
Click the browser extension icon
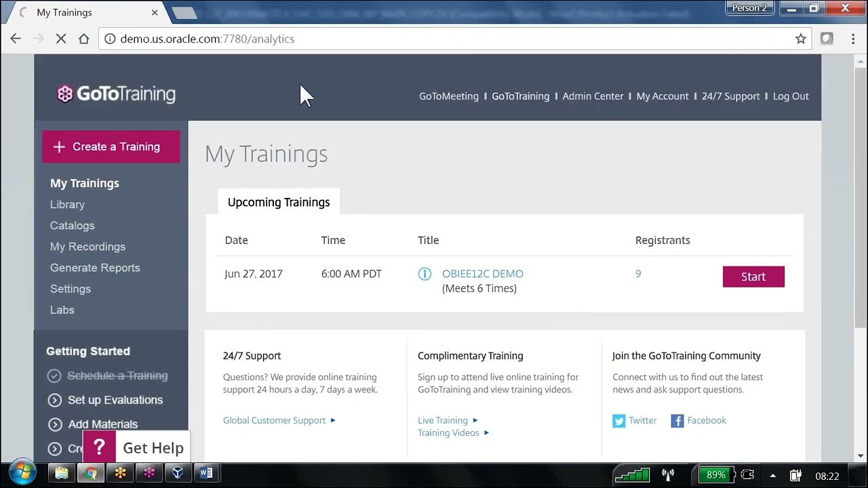click(x=827, y=39)
